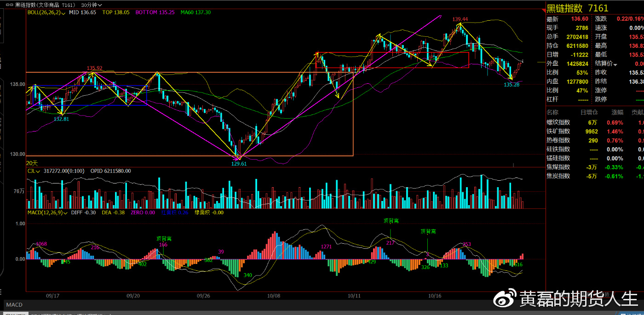Click the 132.81 trough price label
The width and height of the screenshot is (644, 315).
[x=61, y=119]
